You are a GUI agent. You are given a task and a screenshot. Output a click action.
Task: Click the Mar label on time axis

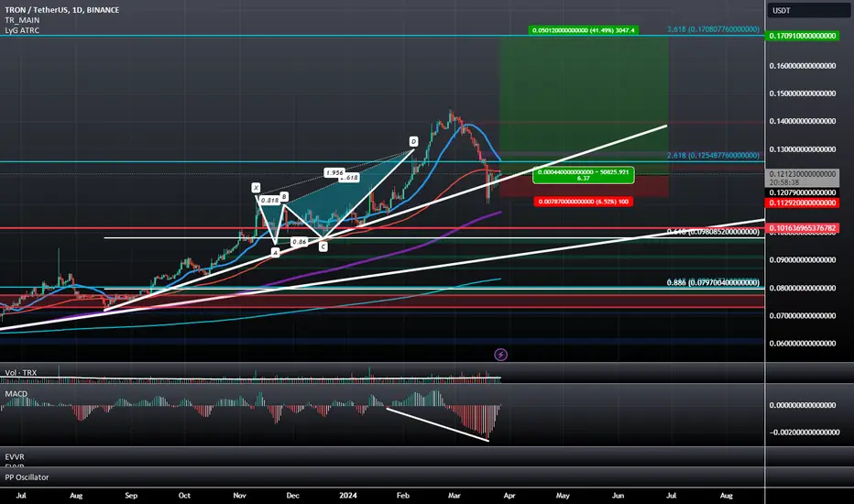tap(454, 495)
